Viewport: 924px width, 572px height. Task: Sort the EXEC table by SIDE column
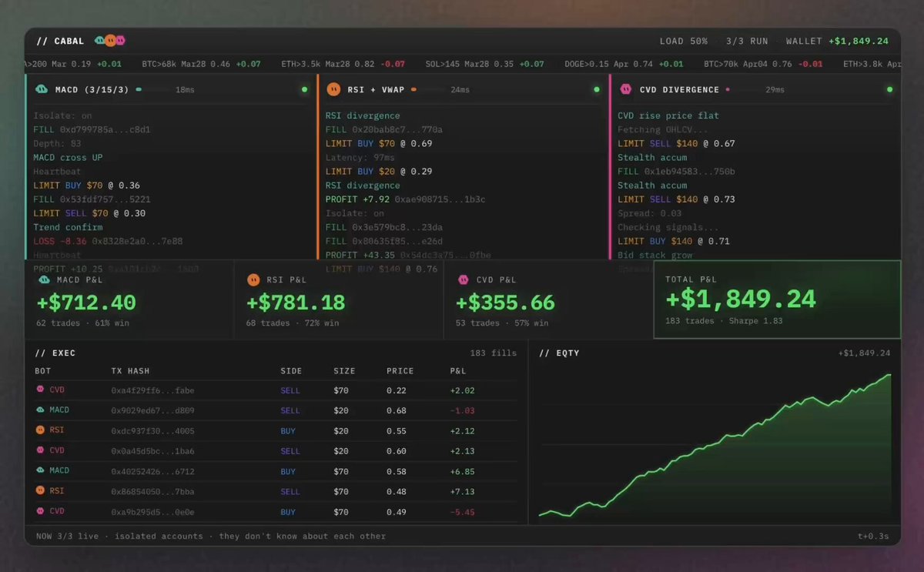coord(290,371)
